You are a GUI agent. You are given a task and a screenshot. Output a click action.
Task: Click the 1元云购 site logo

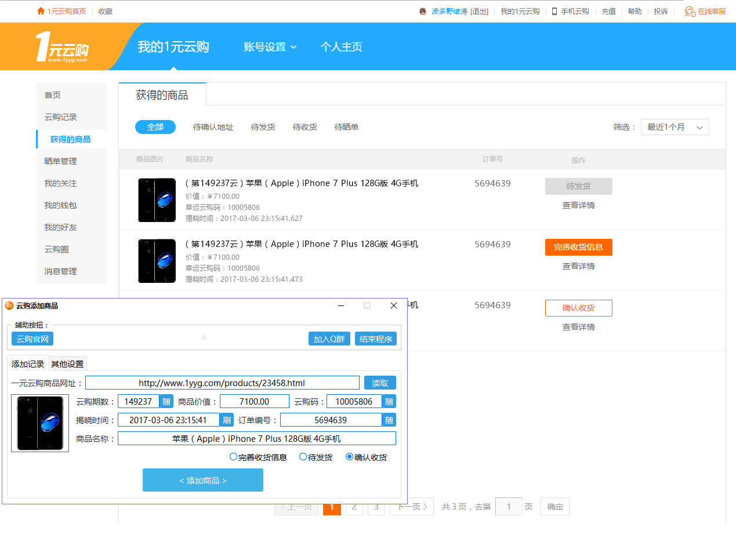[62, 46]
